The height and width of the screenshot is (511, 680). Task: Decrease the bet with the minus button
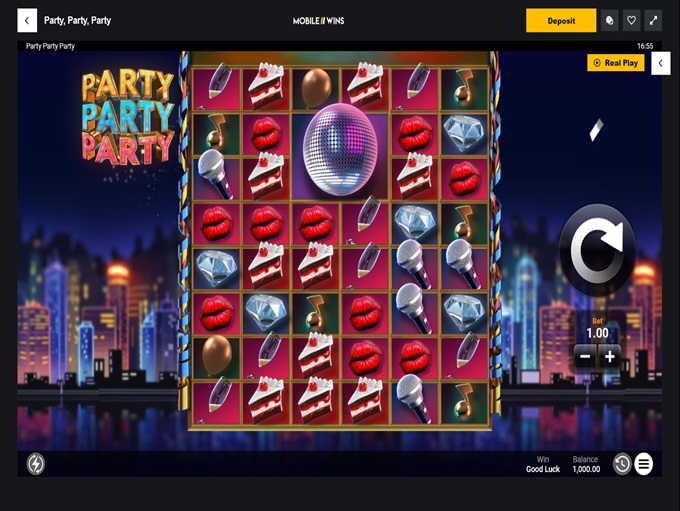[x=585, y=357]
